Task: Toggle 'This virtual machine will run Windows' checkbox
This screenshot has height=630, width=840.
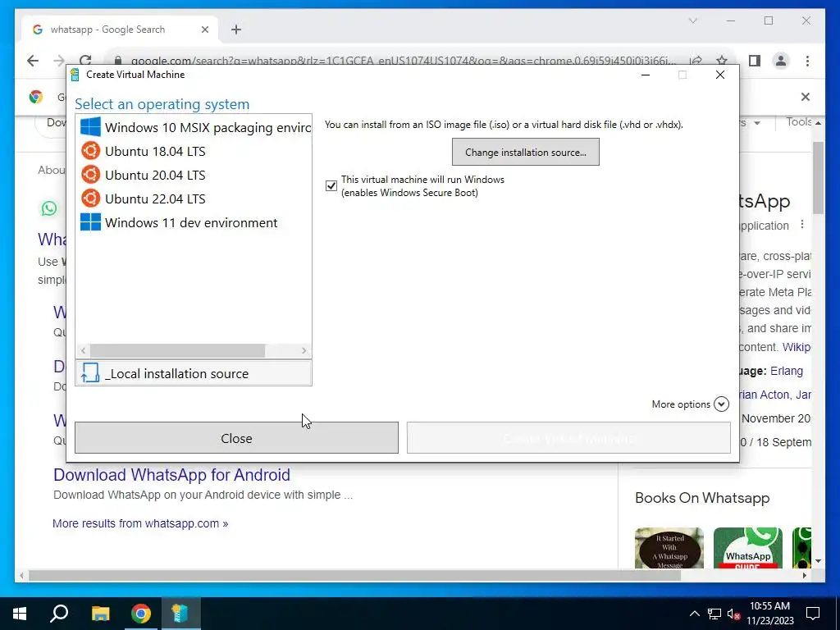Action: 331,186
